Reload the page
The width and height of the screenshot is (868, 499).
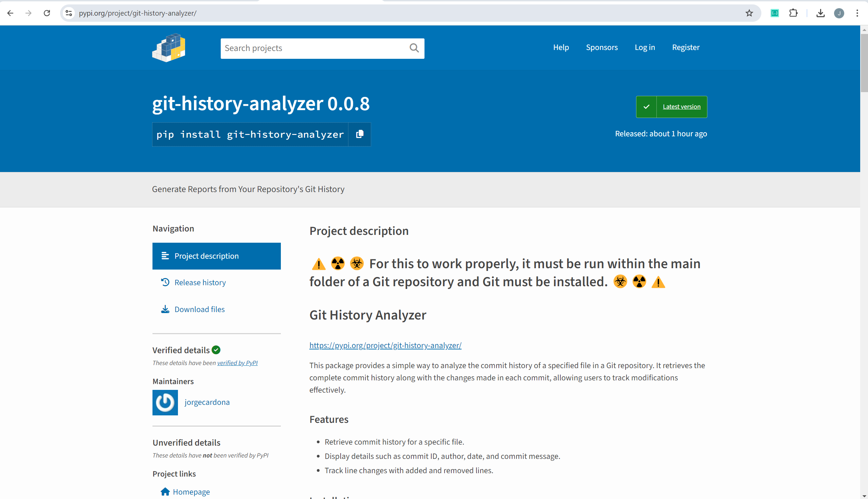(47, 13)
